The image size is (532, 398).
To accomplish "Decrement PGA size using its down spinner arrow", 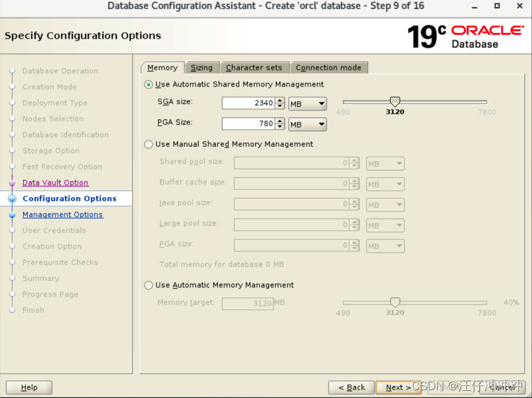I will [x=281, y=127].
